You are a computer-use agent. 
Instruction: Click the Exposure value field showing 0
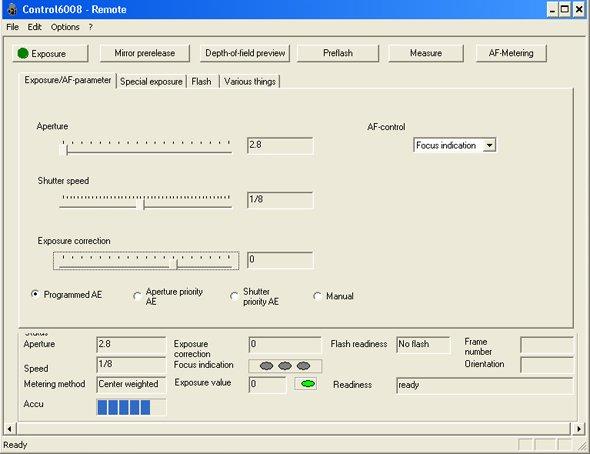(267, 384)
